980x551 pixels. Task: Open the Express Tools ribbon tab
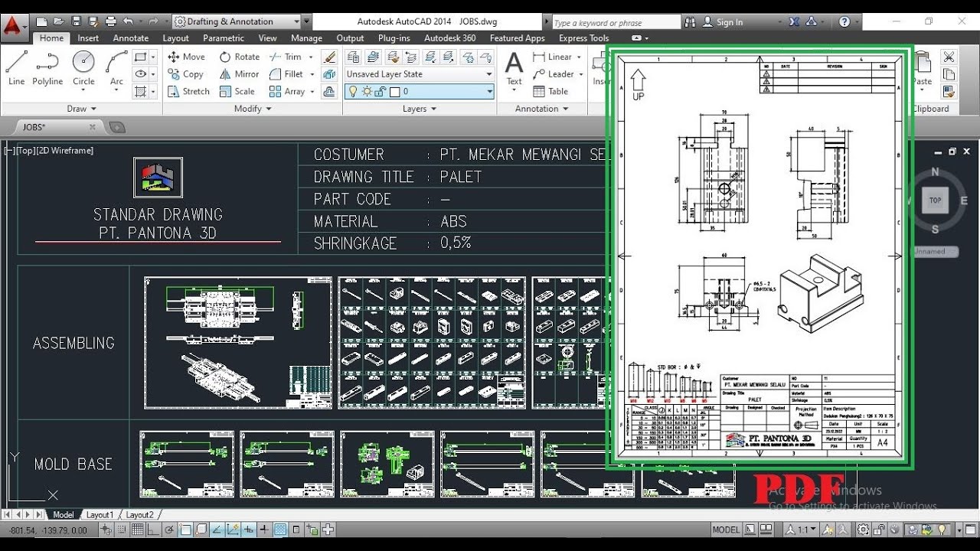(584, 37)
